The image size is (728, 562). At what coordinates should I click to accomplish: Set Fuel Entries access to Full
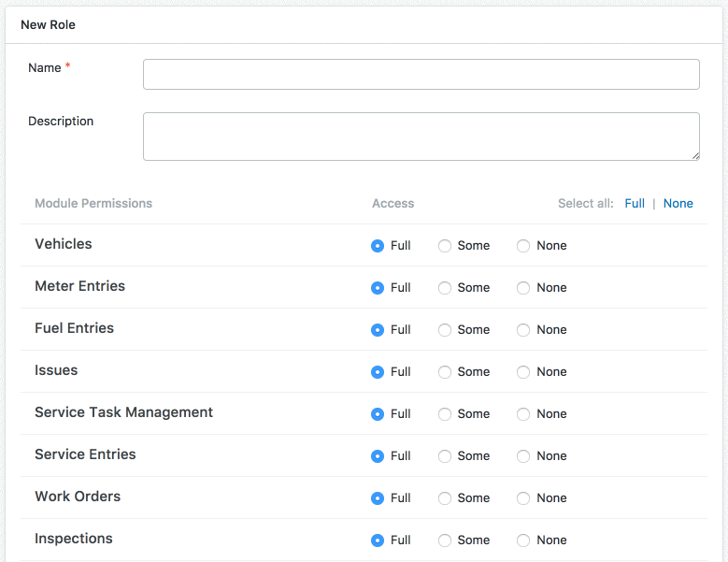pyautogui.click(x=378, y=330)
